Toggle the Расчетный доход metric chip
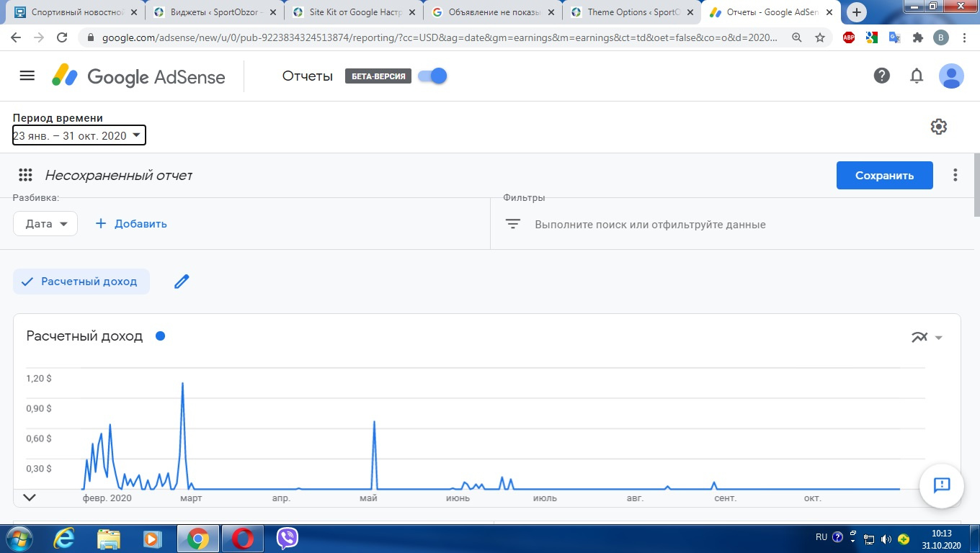 coord(81,282)
